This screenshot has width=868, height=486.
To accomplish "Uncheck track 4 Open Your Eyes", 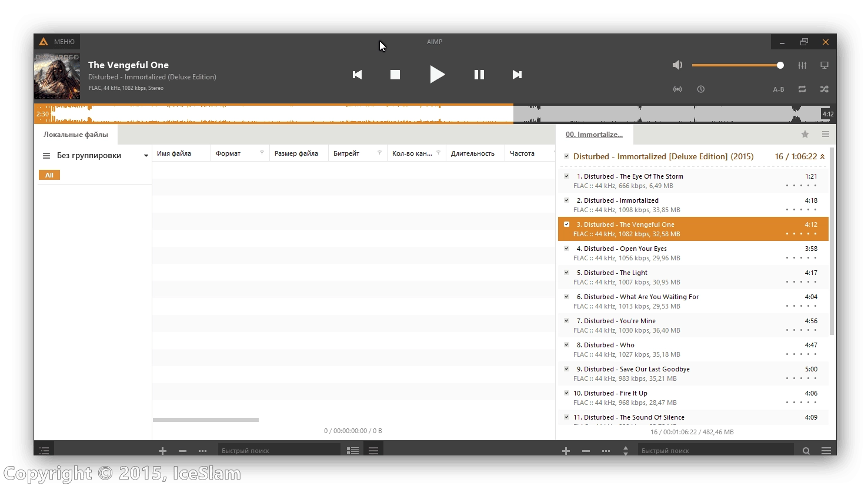I will point(566,249).
